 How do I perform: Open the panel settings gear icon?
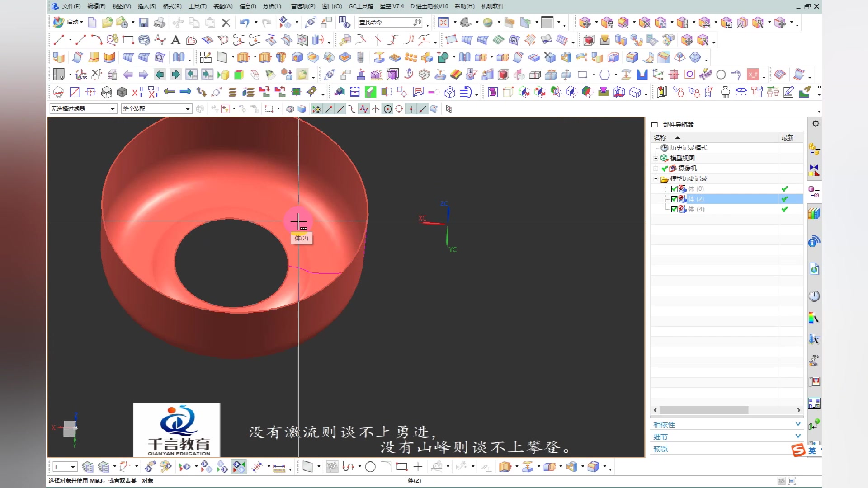tap(816, 124)
